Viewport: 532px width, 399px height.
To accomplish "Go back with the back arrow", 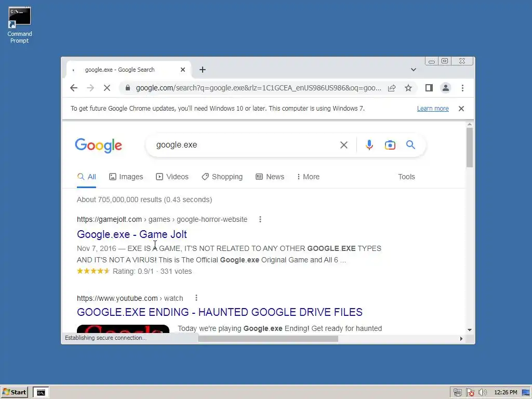I will click(74, 88).
